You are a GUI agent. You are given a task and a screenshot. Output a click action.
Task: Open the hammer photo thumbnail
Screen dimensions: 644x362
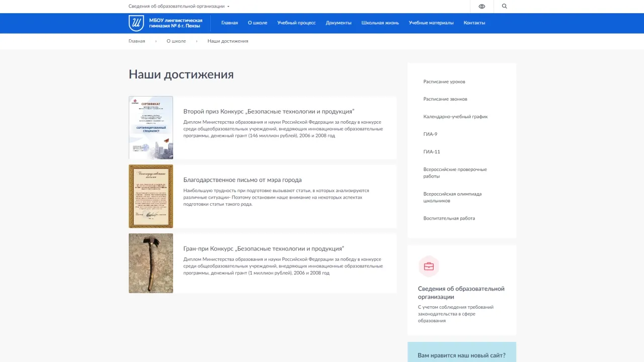click(151, 263)
